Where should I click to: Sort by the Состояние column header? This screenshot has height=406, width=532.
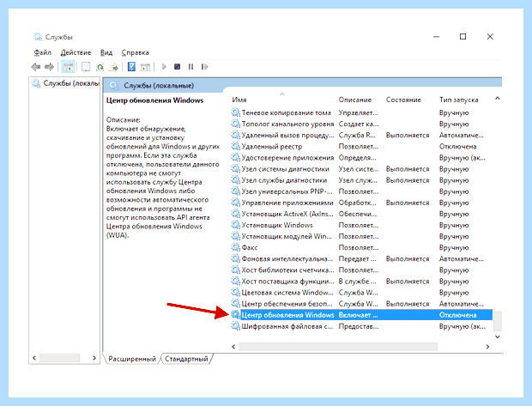click(x=403, y=100)
